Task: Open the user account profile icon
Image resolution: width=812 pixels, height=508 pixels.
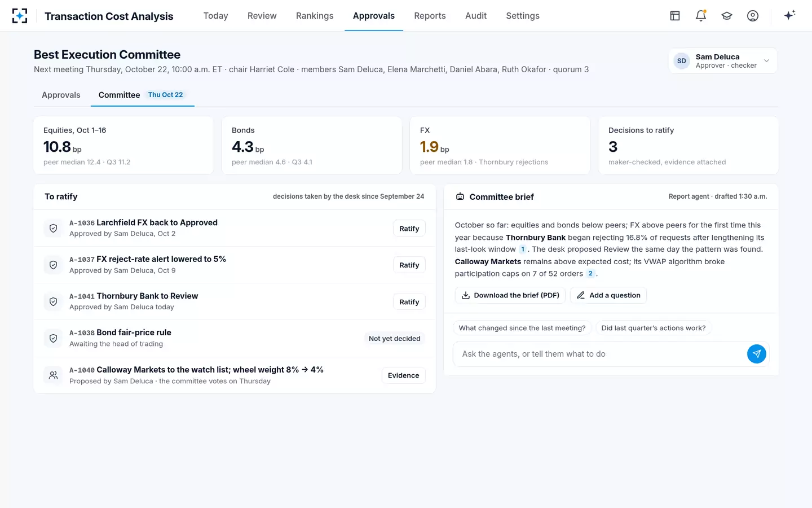Action: point(753,16)
